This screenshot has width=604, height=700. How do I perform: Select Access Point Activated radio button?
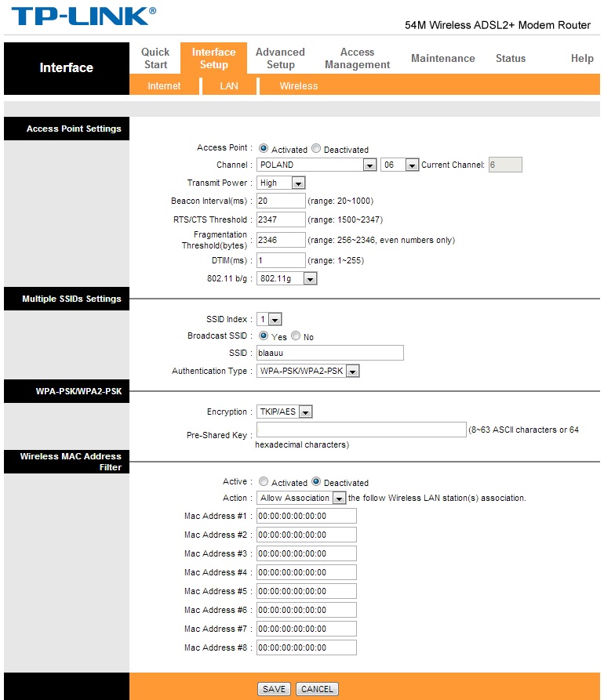click(x=264, y=148)
